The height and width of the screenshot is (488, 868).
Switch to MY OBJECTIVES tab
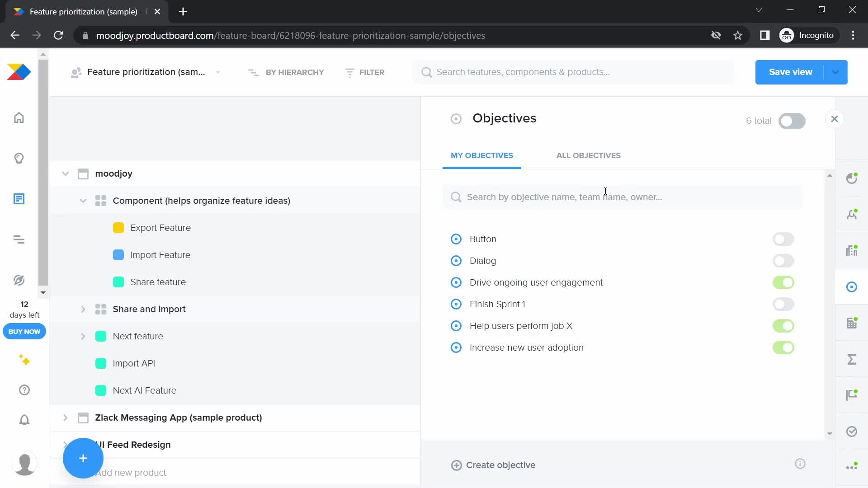482,155
